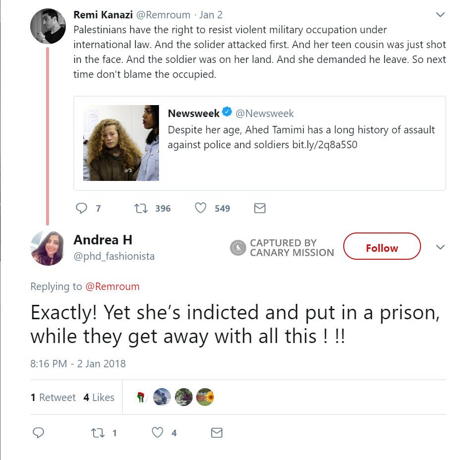476x460 pixels.
Task: Like Remi Kanazi's tweet
Action: (x=200, y=208)
